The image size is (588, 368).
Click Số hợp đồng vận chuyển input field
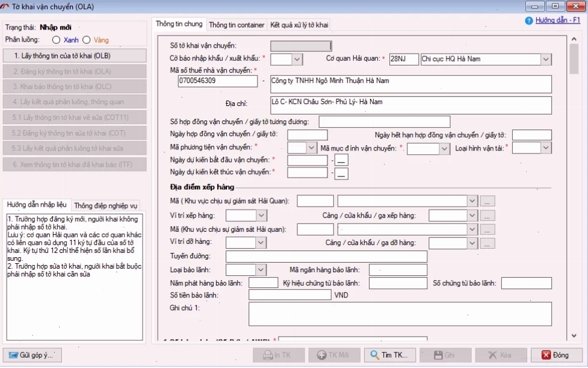385,122
